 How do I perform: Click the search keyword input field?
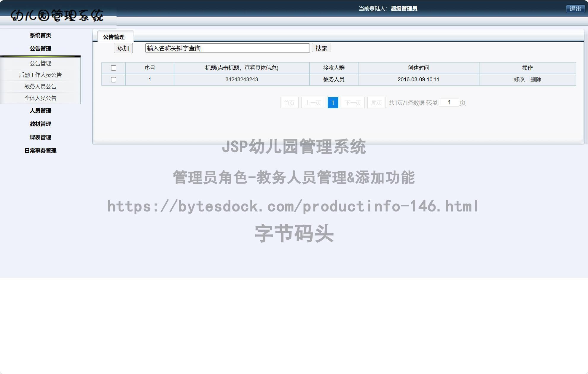(227, 48)
